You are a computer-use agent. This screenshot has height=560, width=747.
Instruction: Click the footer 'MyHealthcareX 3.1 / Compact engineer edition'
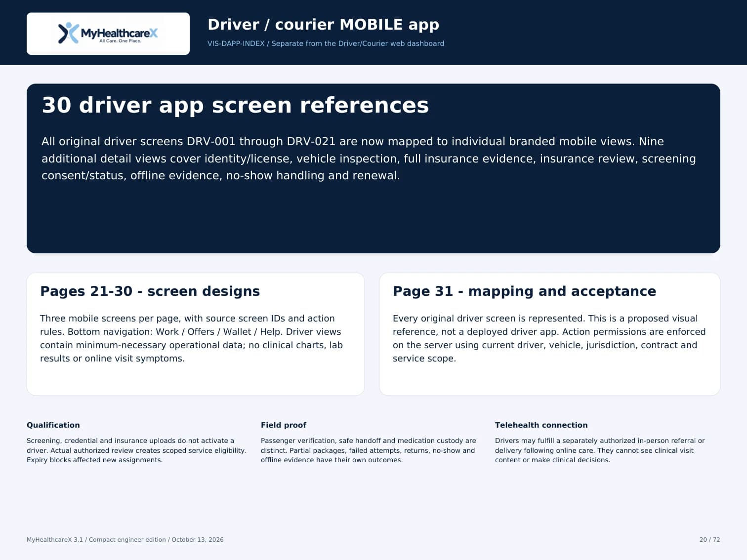pyautogui.click(x=125, y=540)
